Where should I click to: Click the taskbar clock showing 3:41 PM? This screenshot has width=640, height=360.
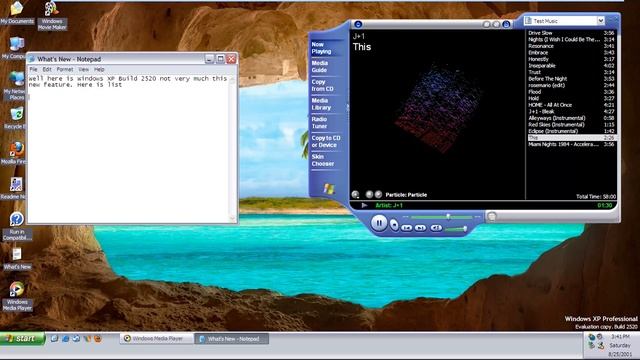(620, 336)
